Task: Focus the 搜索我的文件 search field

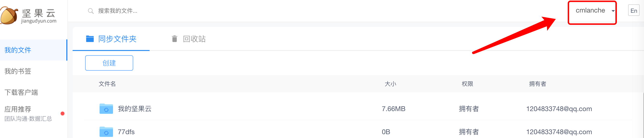Action: pos(175,11)
